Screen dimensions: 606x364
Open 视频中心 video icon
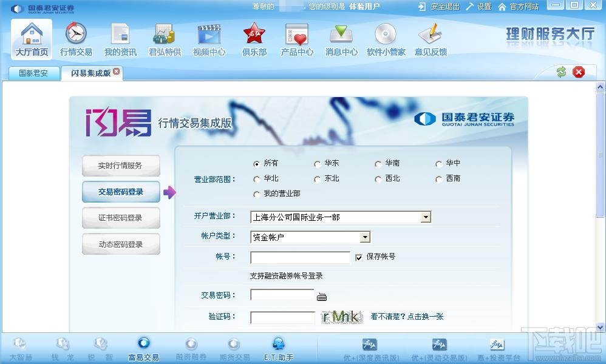(x=209, y=39)
